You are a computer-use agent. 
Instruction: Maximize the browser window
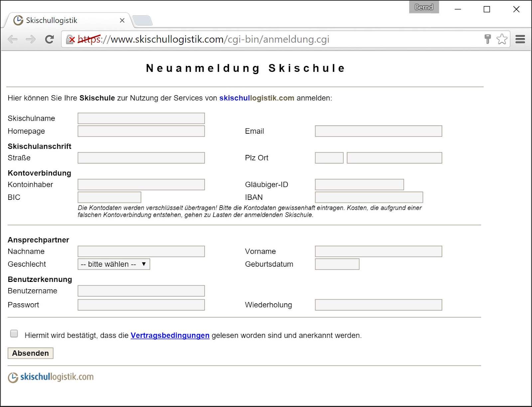[487, 9]
